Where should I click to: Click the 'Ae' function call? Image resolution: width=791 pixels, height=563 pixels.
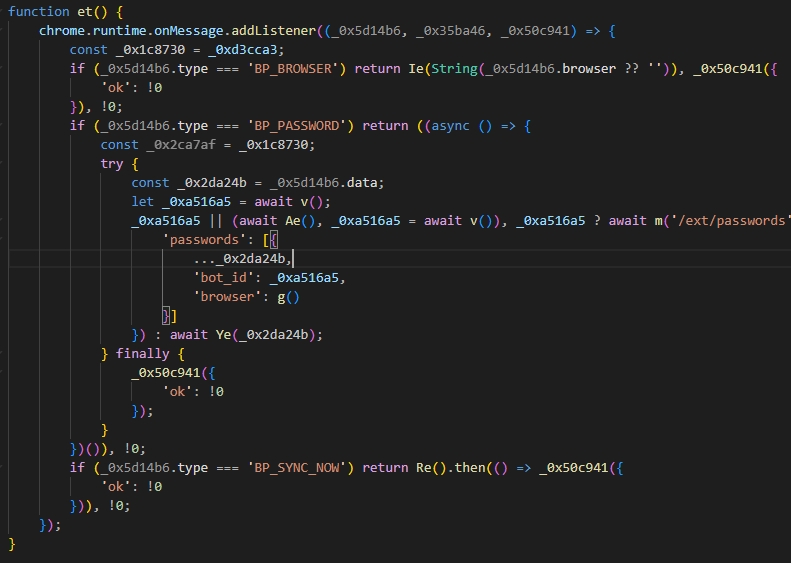click(x=293, y=220)
